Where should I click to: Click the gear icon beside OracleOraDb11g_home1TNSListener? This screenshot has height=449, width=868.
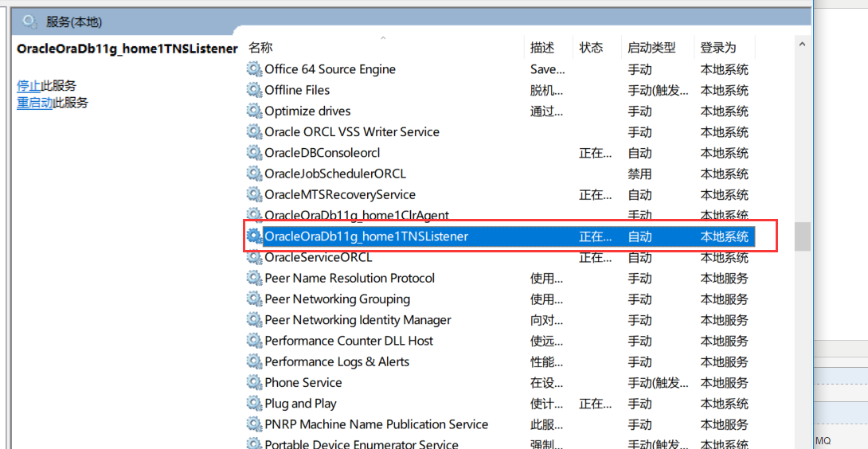254,236
